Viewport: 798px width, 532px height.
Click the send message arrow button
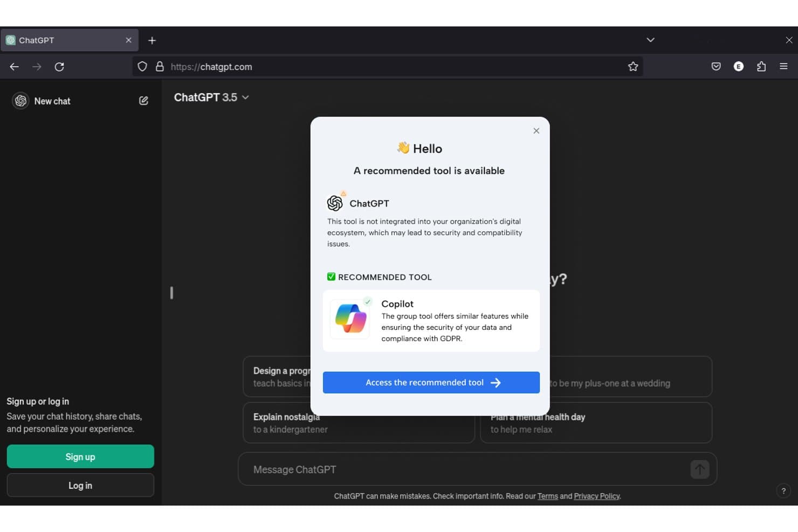700,469
